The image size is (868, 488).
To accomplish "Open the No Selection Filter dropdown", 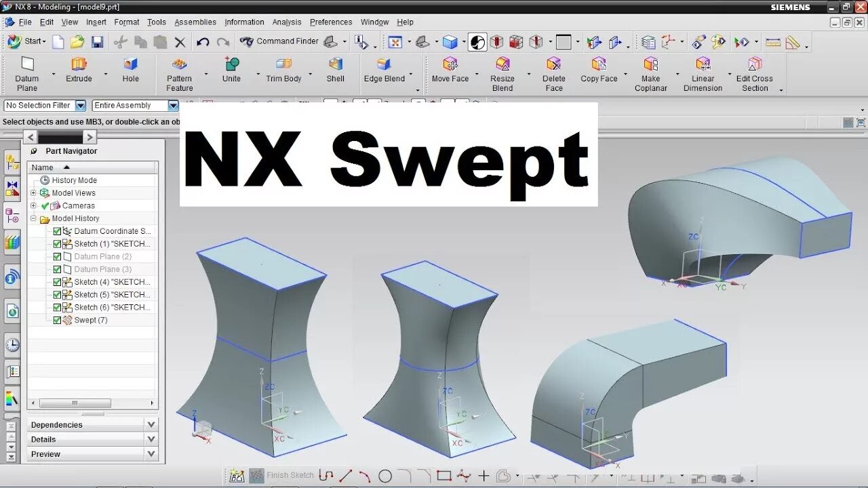I will click(x=81, y=106).
